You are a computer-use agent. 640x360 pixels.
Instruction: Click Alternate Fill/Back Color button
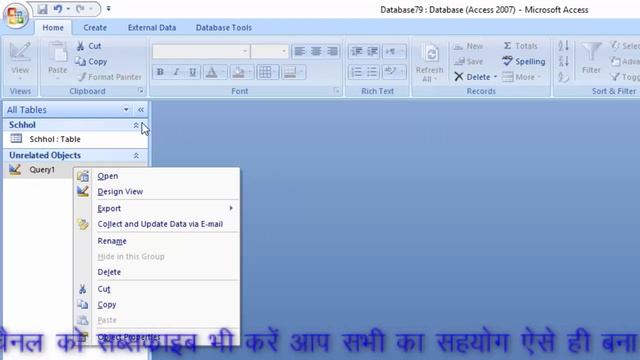[x=290, y=72]
